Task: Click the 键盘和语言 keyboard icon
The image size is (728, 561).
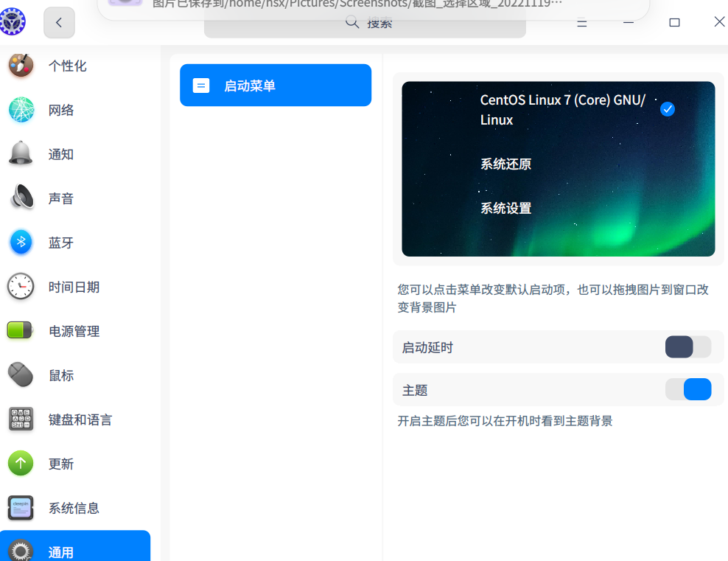Action: pos(21,419)
